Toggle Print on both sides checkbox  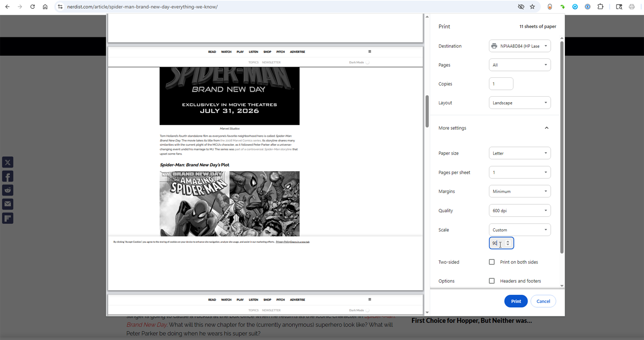[x=492, y=262]
